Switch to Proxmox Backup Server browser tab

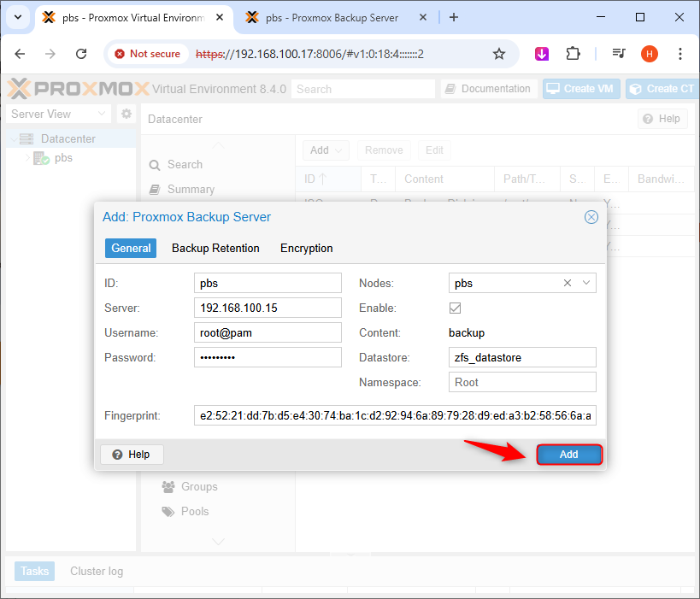pyautogui.click(x=332, y=18)
